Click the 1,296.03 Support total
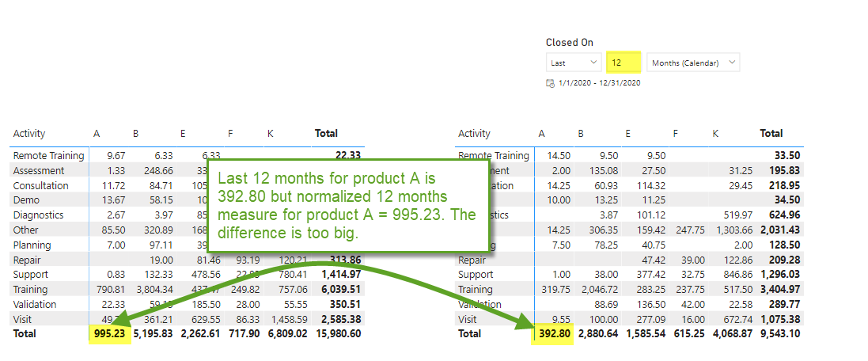 pyautogui.click(x=780, y=275)
